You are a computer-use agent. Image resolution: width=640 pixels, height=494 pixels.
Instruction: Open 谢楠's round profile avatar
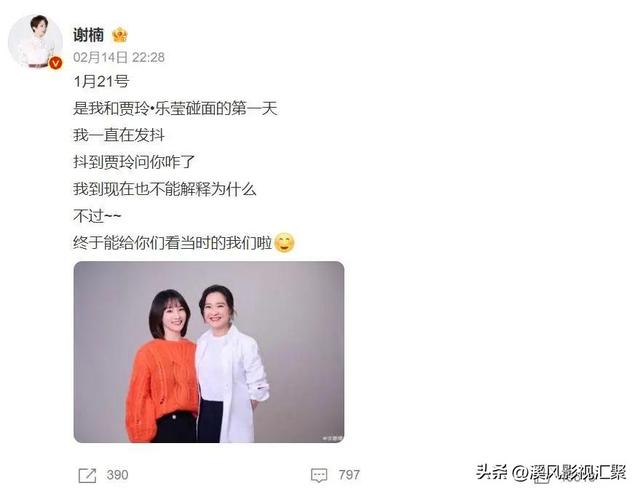(36, 41)
